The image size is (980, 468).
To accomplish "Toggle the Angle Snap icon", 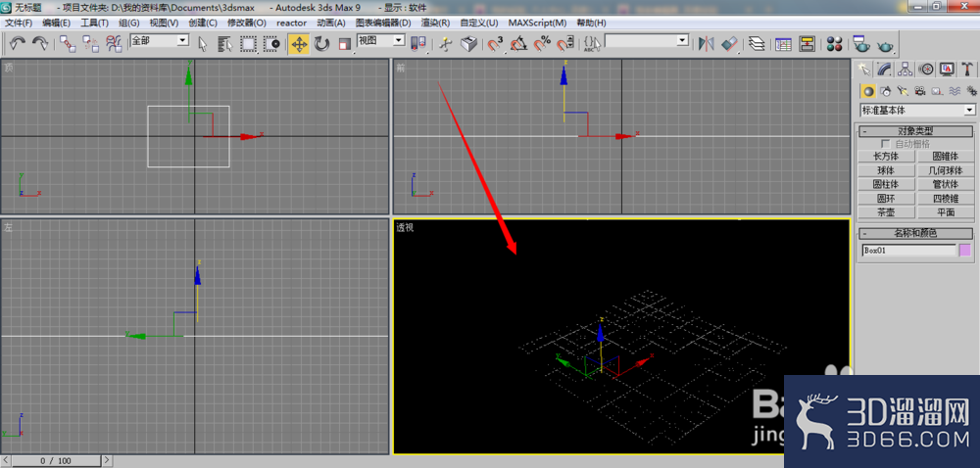I will (518, 44).
